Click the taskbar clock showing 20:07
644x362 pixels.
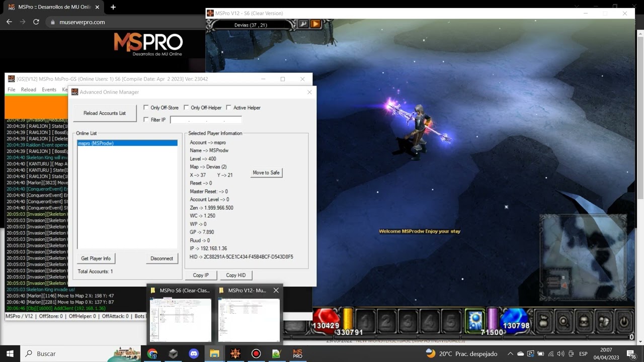pyautogui.click(x=606, y=353)
